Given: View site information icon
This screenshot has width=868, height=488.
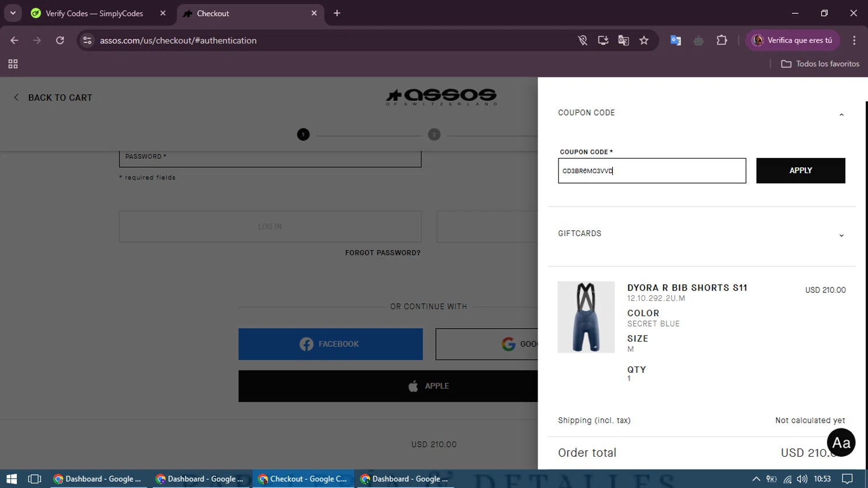Looking at the screenshot, I should [87, 41].
